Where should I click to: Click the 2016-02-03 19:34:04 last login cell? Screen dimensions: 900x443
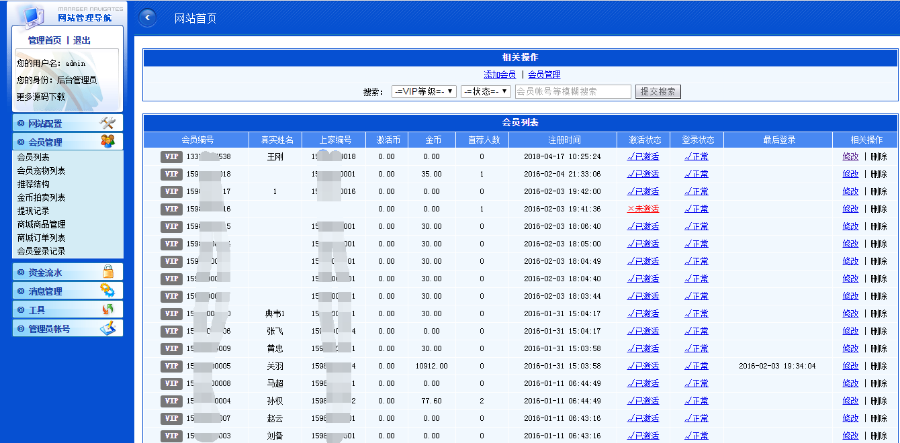(x=777, y=366)
